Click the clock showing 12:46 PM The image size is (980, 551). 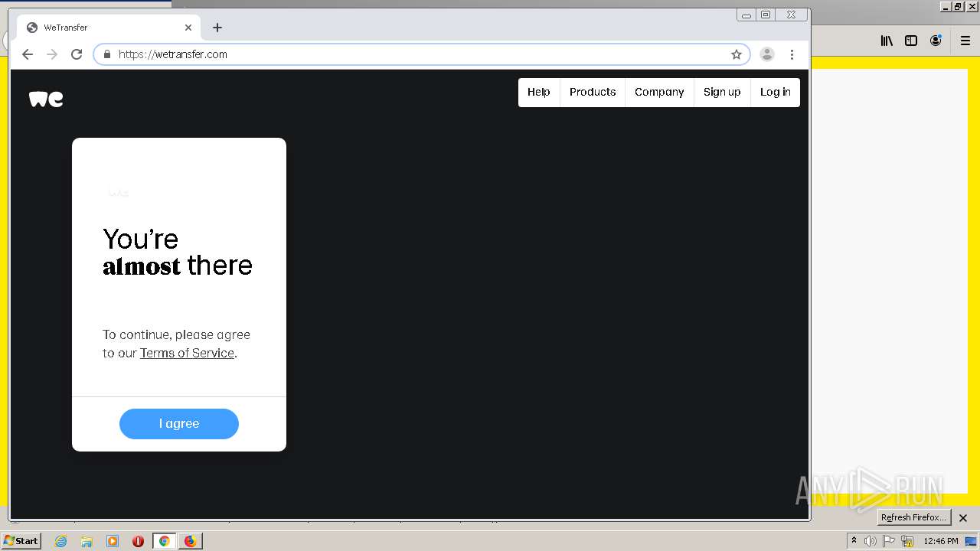click(x=941, y=541)
